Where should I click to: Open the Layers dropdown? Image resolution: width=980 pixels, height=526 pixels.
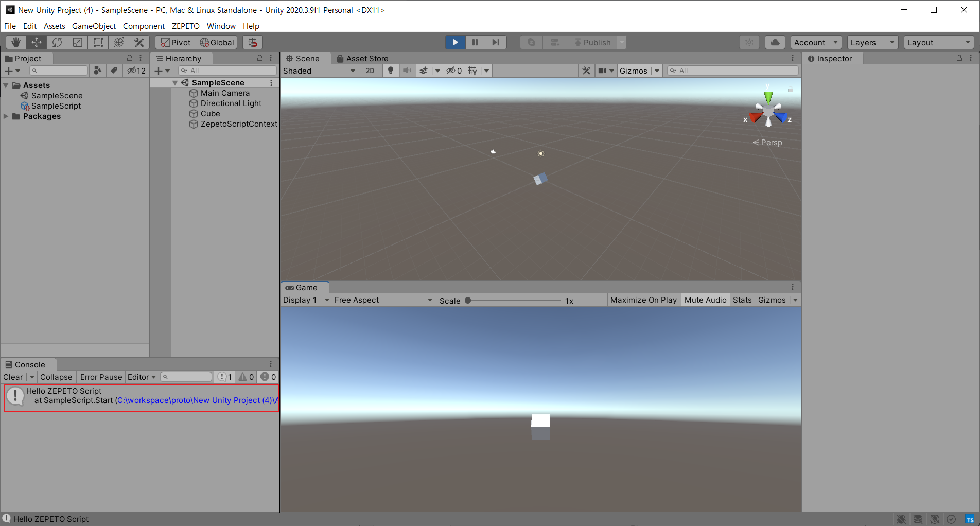pyautogui.click(x=872, y=42)
